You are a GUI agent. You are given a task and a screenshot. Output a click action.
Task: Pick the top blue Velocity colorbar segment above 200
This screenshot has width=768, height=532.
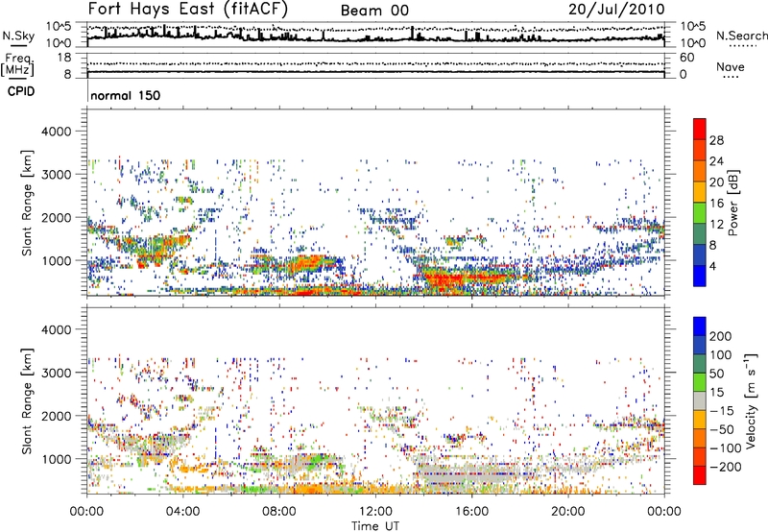(x=700, y=326)
